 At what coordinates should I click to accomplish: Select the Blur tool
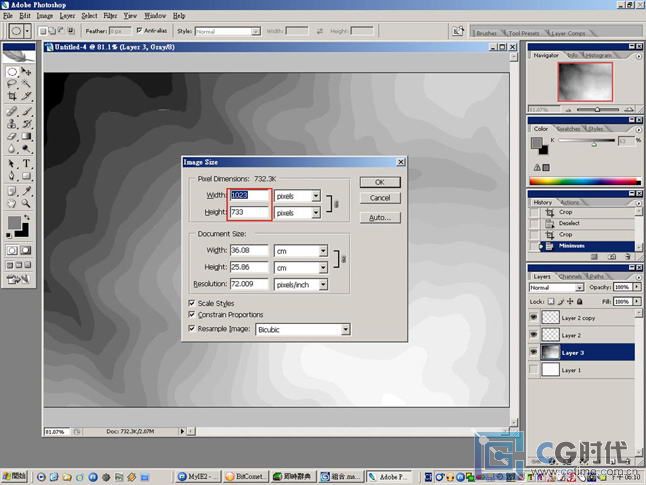click(12, 148)
